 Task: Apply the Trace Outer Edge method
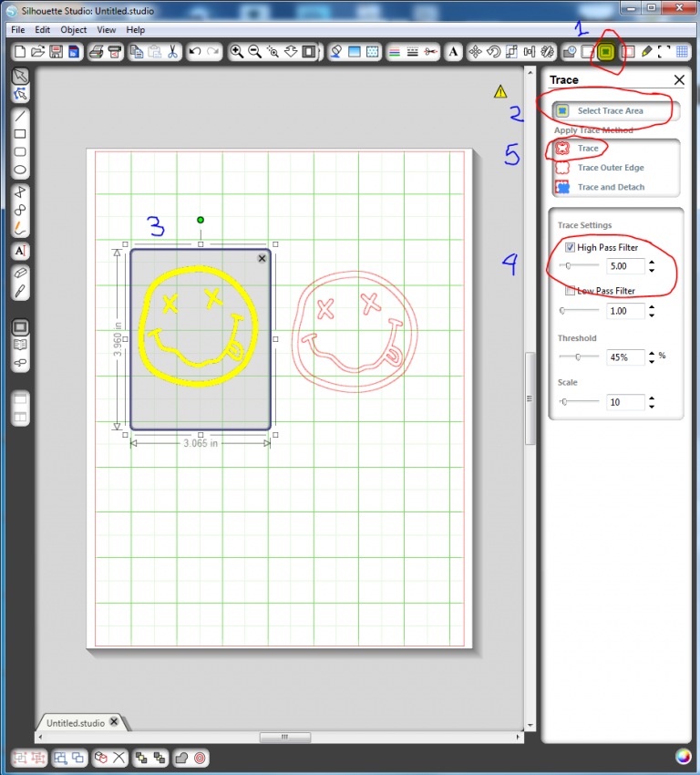(612, 168)
